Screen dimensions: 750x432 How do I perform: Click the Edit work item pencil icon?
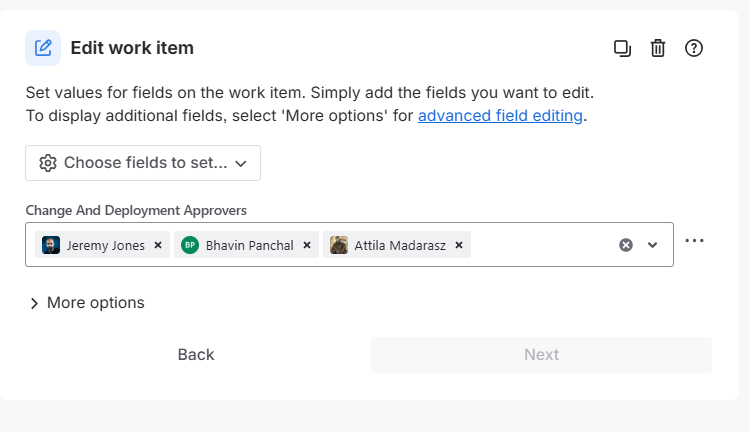point(43,47)
